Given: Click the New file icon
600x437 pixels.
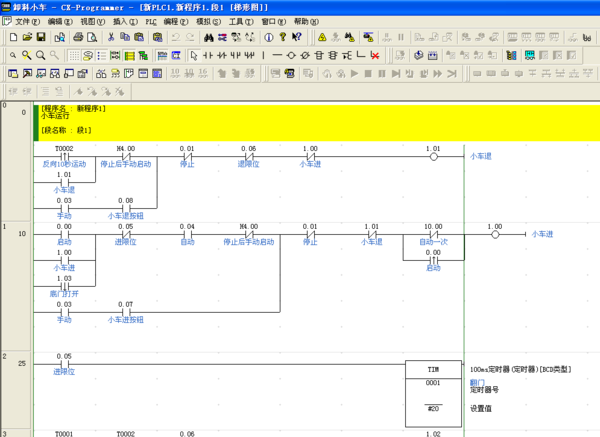Looking at the screenshot, I should (x=12, y=37).
